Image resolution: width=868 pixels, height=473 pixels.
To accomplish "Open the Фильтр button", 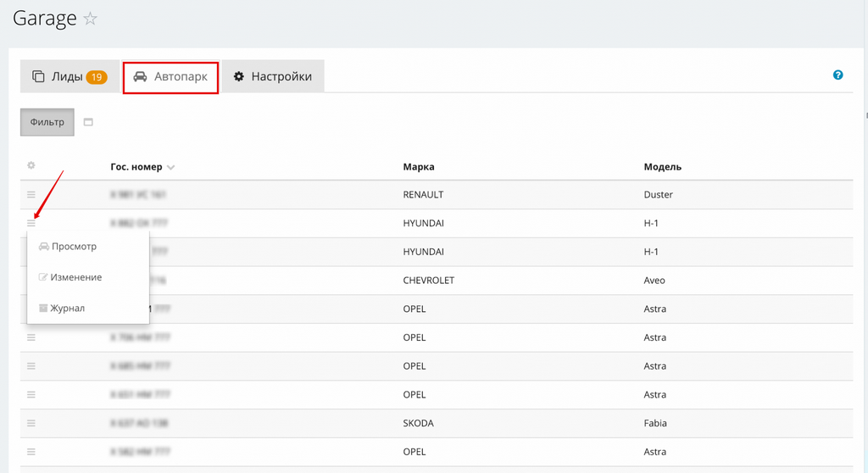I will tap(47, 122).
